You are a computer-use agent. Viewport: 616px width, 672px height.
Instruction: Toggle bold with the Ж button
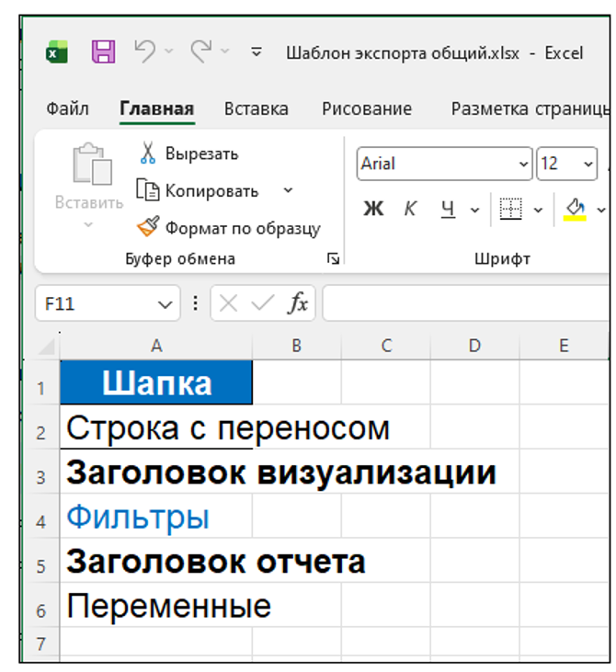tap(374, 209)
